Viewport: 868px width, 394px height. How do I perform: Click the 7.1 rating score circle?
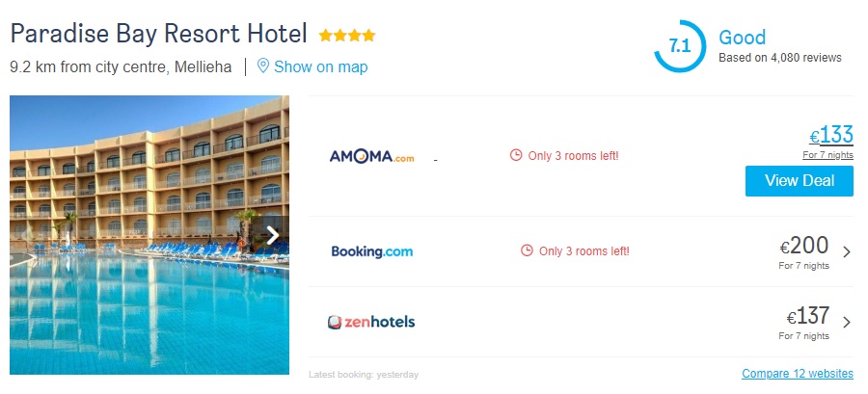pos(679,45)
